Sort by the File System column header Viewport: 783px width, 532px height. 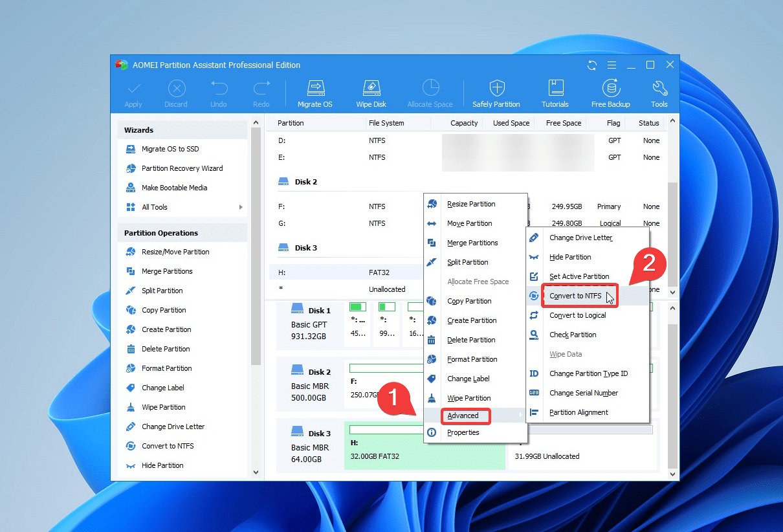386,123
